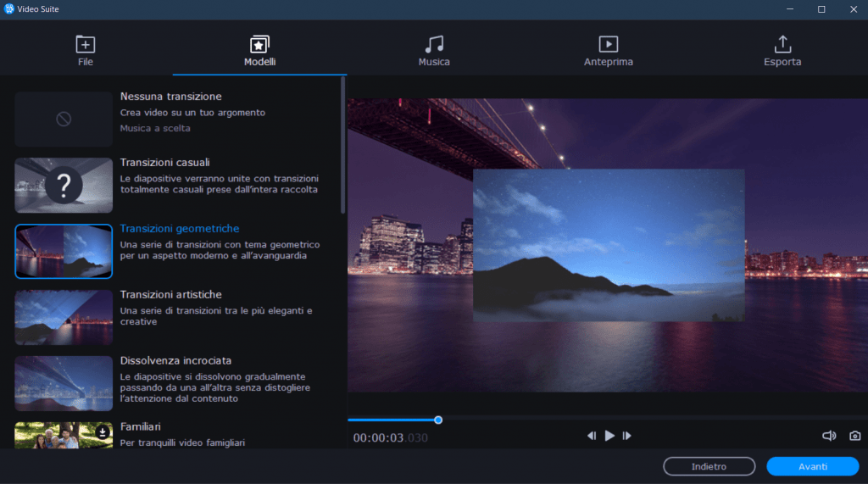The image size is (868, 484).
Task: Click the 'Dissolvenza incrociata' title
Action: (x=175, y=360)
